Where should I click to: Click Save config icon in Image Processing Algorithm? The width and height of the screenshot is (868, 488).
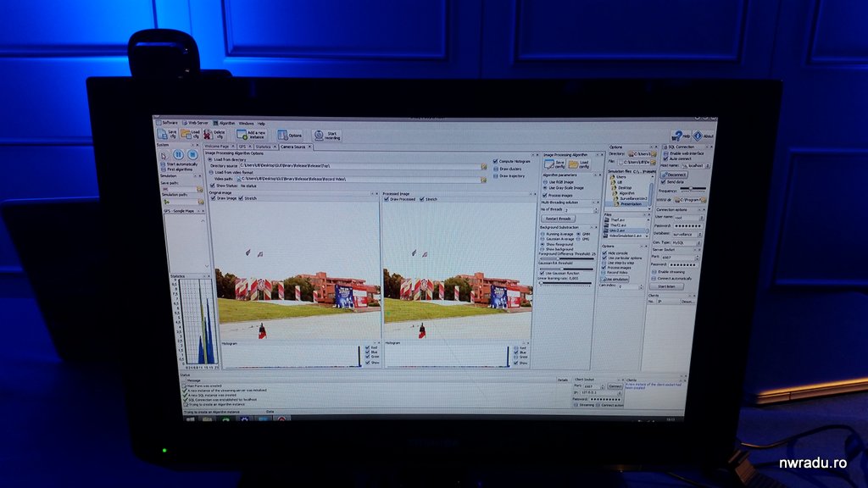(549, 164)
